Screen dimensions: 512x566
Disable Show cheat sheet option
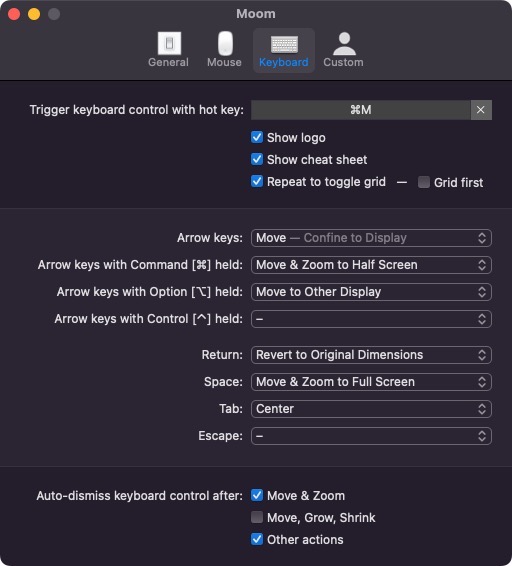pos(257,160)
